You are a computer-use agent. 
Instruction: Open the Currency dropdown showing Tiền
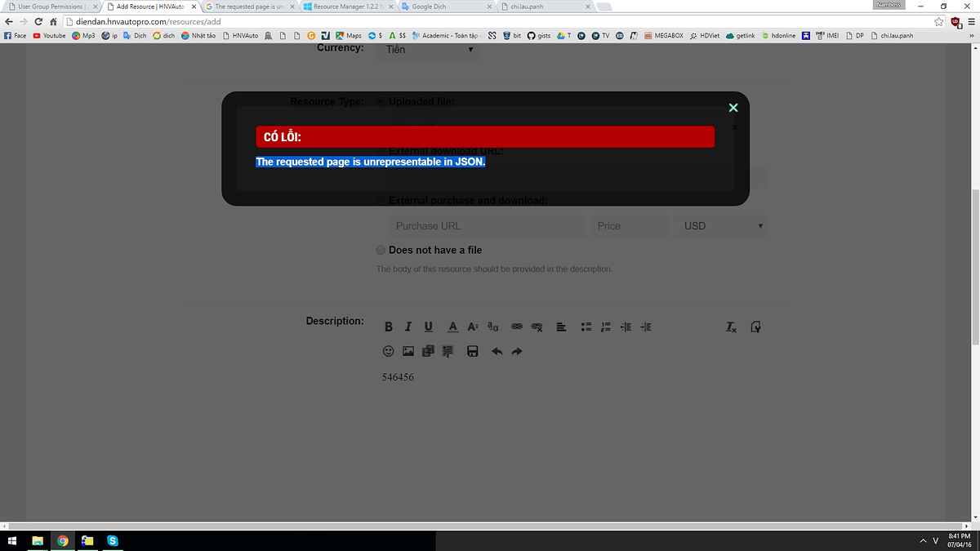click(x=429, y=50)
